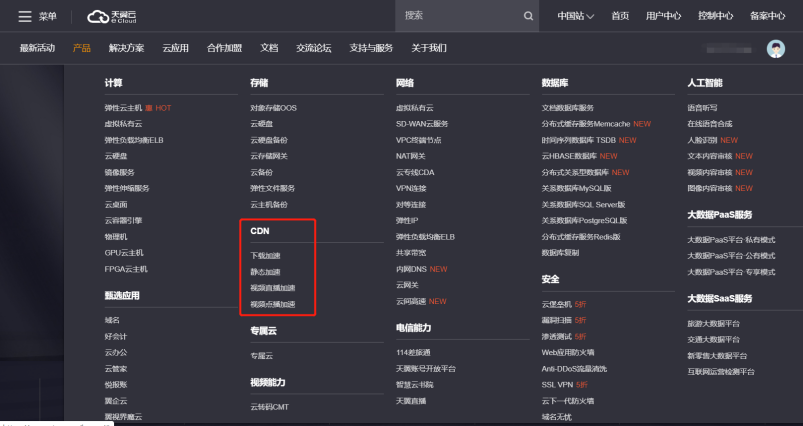Screen dimensions: 803x426
Task: Open 下载加速 under CDN
Action: [265, 255]
